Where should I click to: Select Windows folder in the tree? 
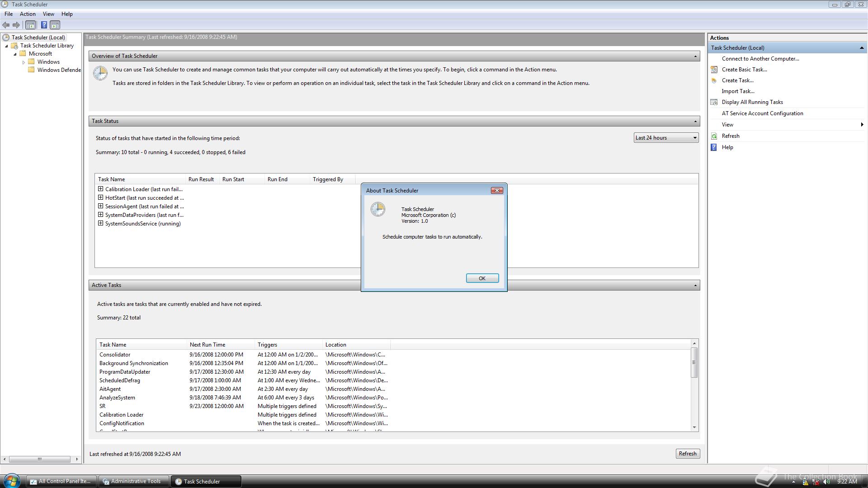tap(48, 62)
